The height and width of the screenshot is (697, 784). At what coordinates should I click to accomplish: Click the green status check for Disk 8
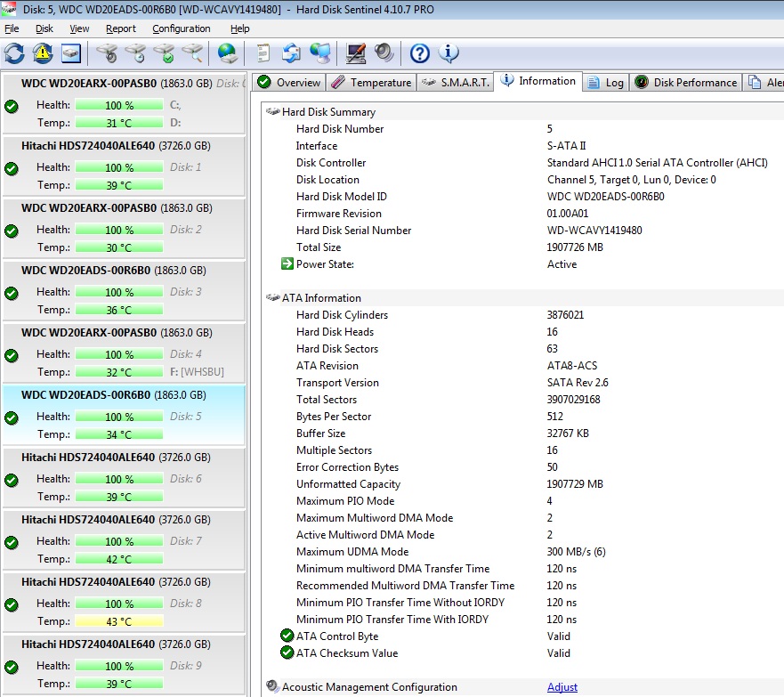12,604
